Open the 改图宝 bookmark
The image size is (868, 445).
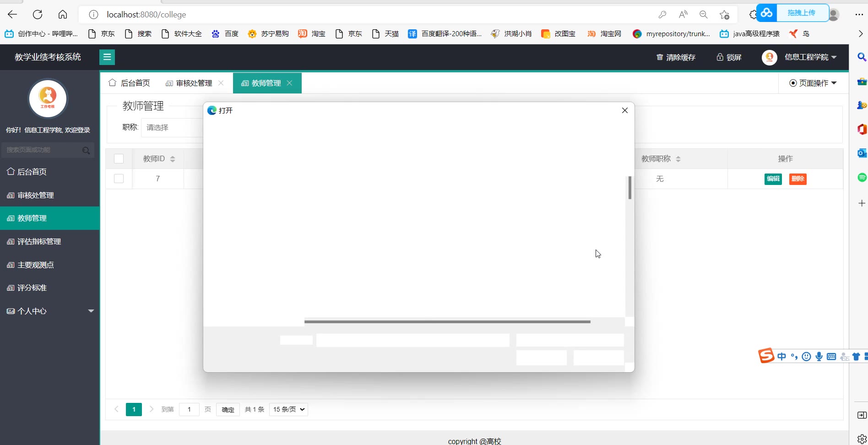point(558,33)
